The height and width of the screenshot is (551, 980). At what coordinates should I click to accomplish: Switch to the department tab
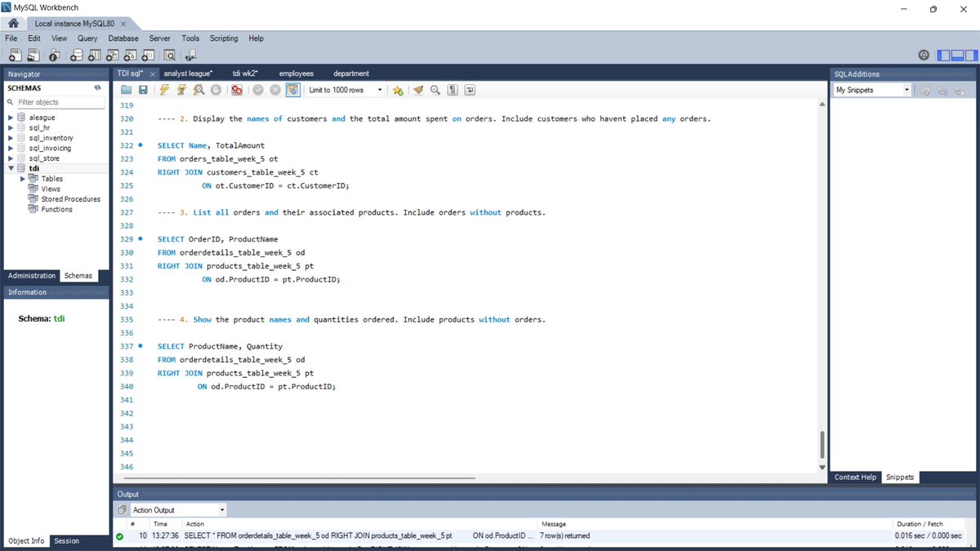pos(351,73)
